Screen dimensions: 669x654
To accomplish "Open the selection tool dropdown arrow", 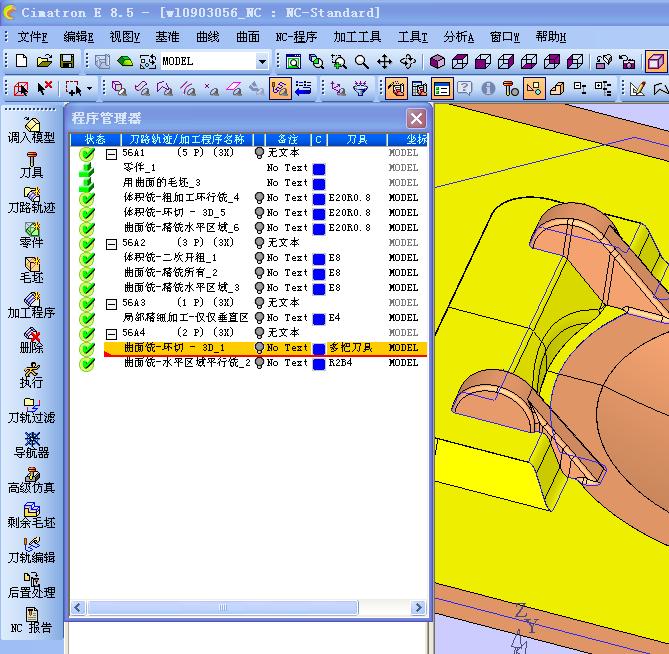I will pyautogui.click(x=89, y=89).
